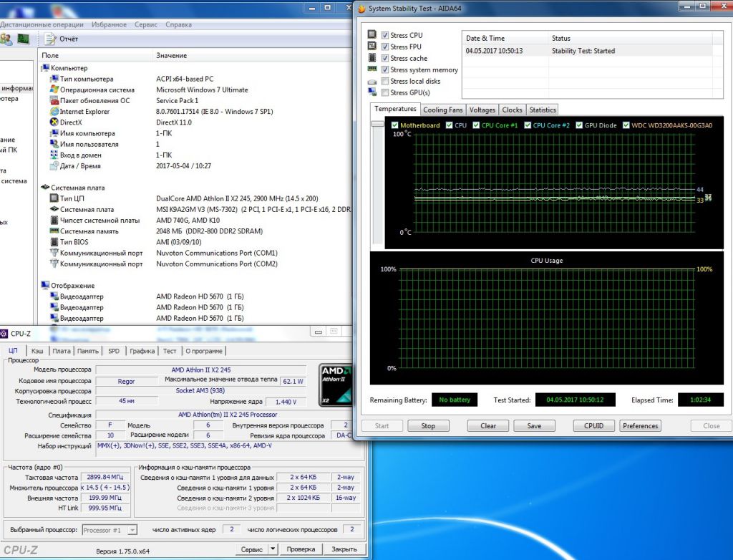Click the Чипсет системной платы icon

tap(54, 220)
